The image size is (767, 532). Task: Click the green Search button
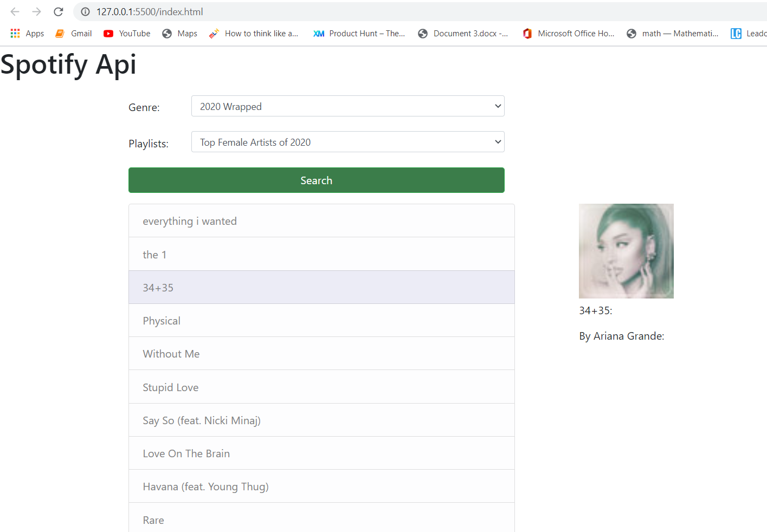317,180
